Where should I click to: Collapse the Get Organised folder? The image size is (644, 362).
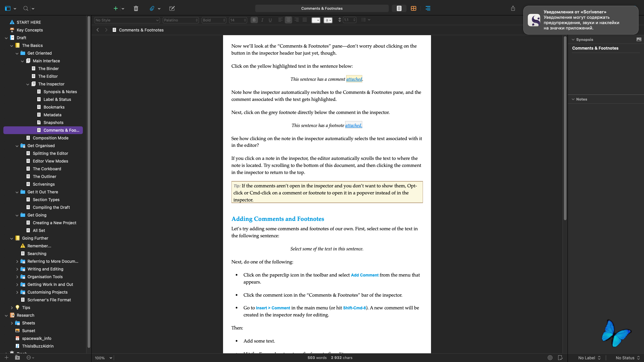point(17,146)
